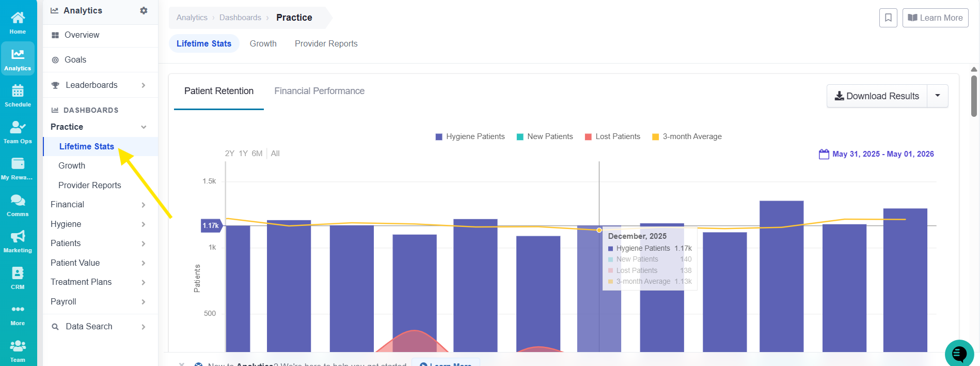This screenshot has width=980, height=366.
Task: Open the Download Results dropdown arrow
Action: (x=938, y=96)
